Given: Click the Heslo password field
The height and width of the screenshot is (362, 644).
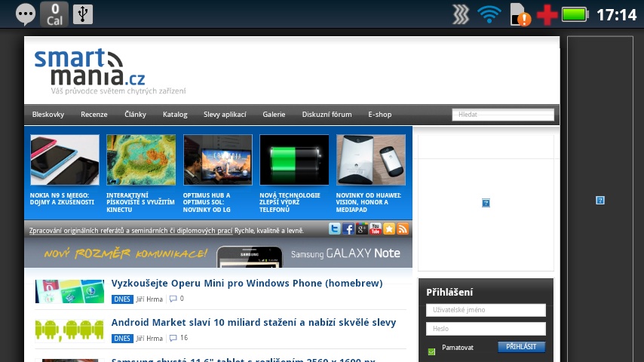Looking at the screenshot, I should point(486,329).
